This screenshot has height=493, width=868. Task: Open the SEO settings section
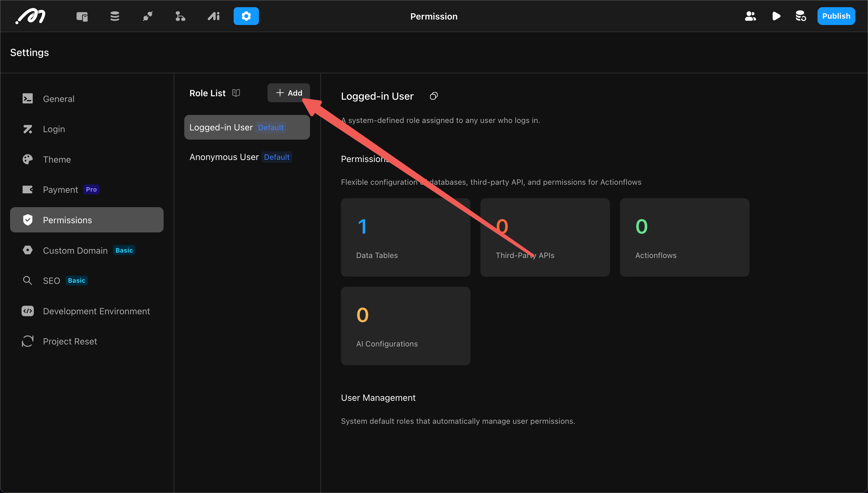coord(87,281)
